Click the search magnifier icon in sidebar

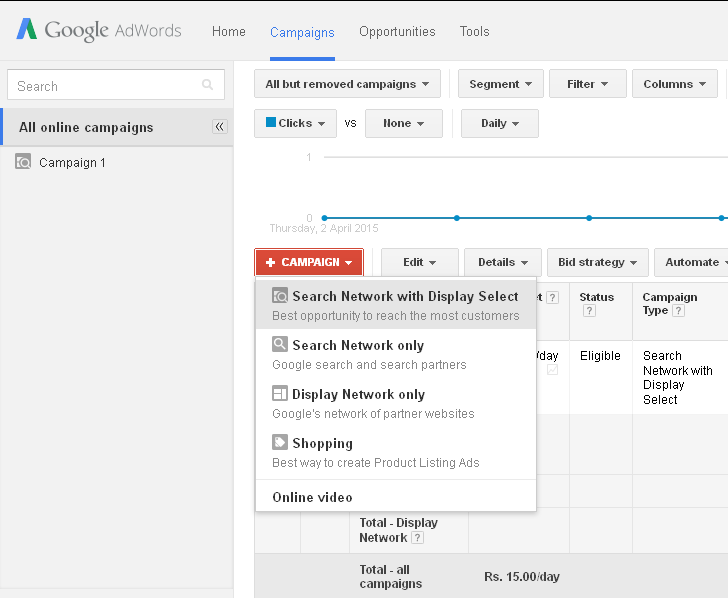[x=208, y=86]
